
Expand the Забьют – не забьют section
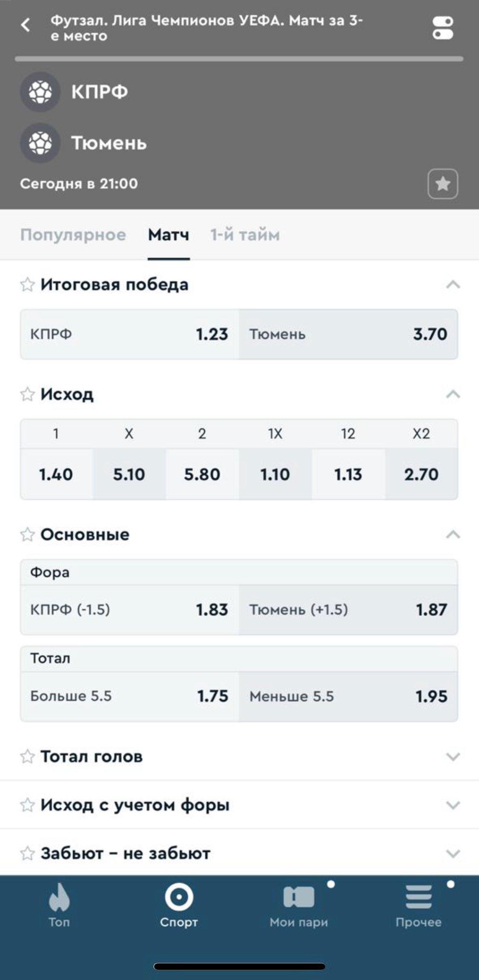coord(453,854)
